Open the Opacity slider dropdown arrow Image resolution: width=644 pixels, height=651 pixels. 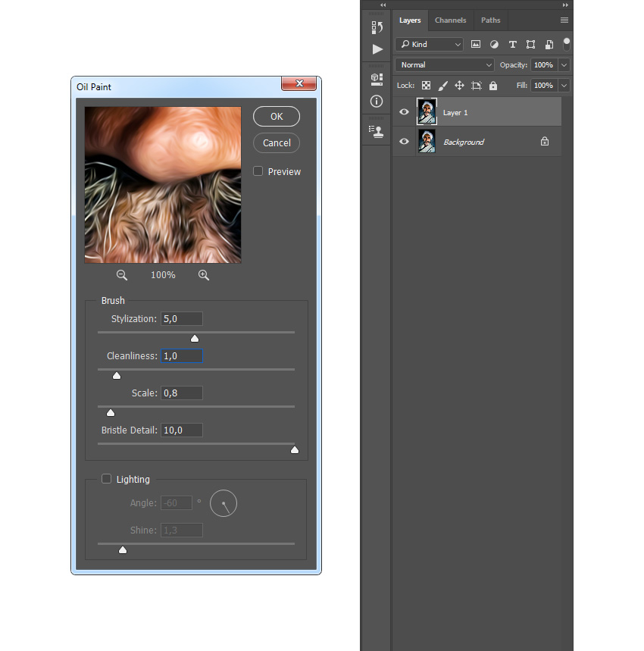(x=564, y=65)
